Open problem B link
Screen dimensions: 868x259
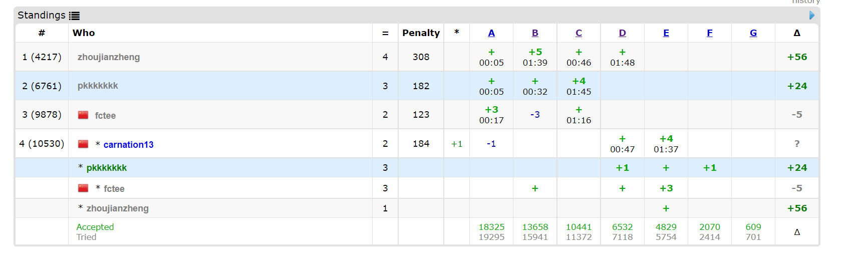535,33
